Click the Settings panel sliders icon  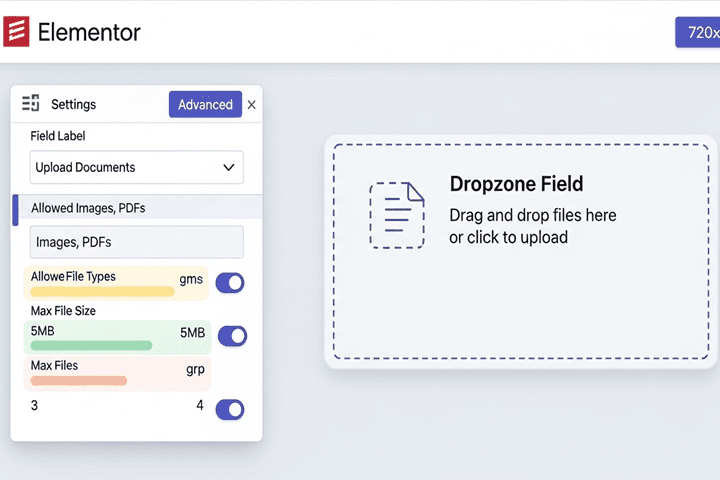point(31,103)
